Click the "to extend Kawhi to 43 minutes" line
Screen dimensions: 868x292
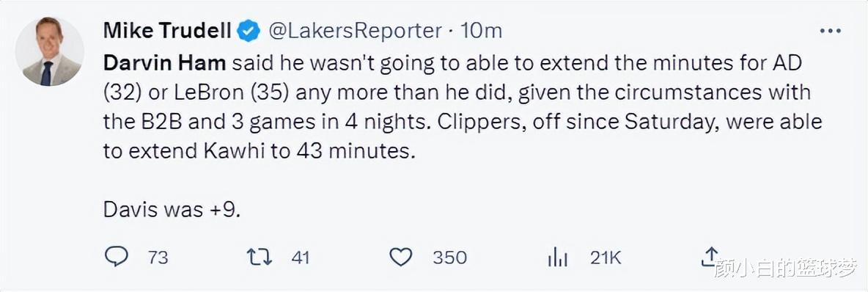[x=259, y=150]
